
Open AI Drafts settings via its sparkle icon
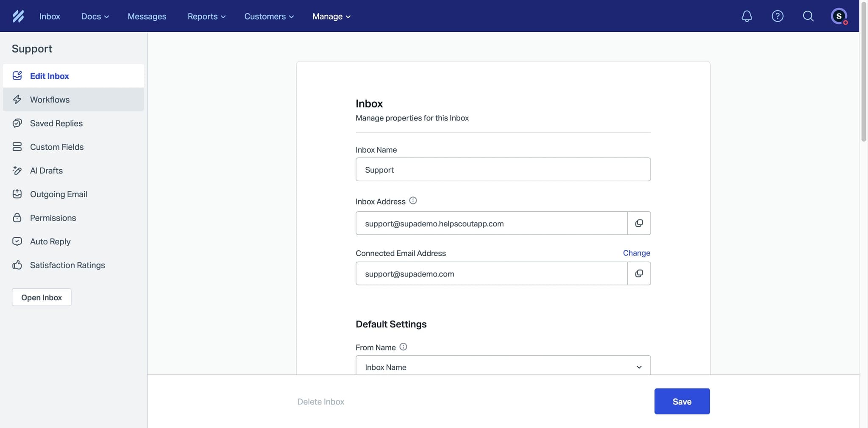click(x=17, y=170)
